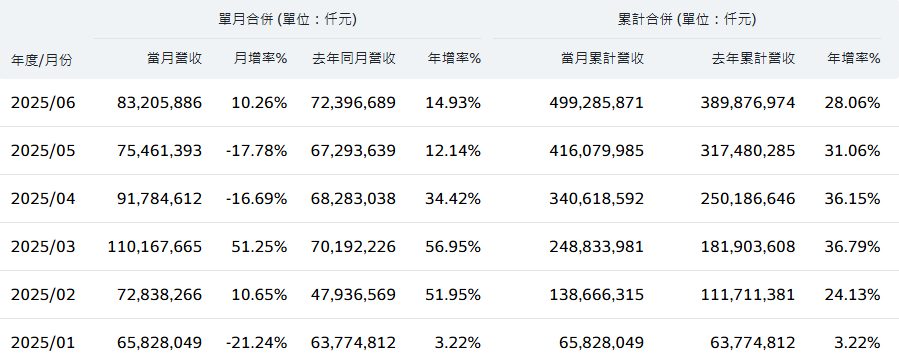Click the 去年累計營收 column header
This screenshot has height=364, width=899.
pyautogui.click(x=753, y=58)
